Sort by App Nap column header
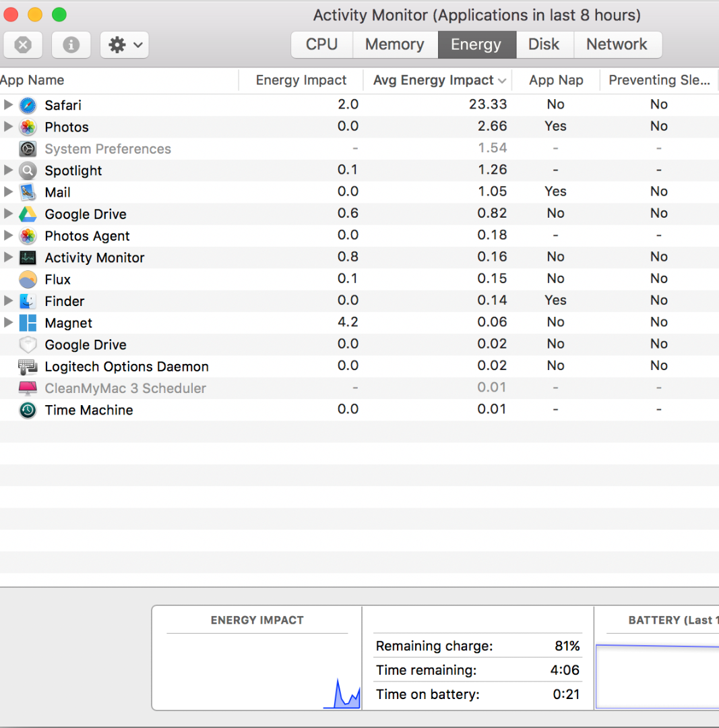The height and width of the screenshot is (728, 719). 555,80
